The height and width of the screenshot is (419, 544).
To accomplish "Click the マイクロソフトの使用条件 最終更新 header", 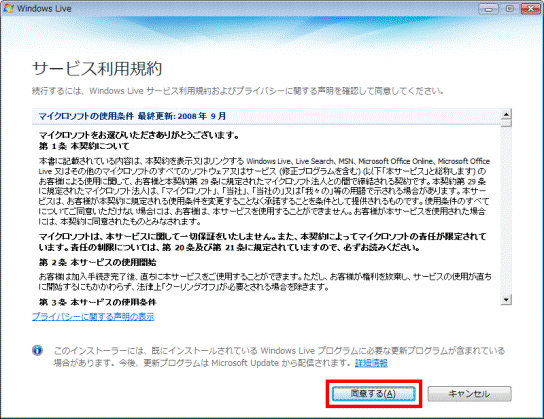I will (132, 116).
